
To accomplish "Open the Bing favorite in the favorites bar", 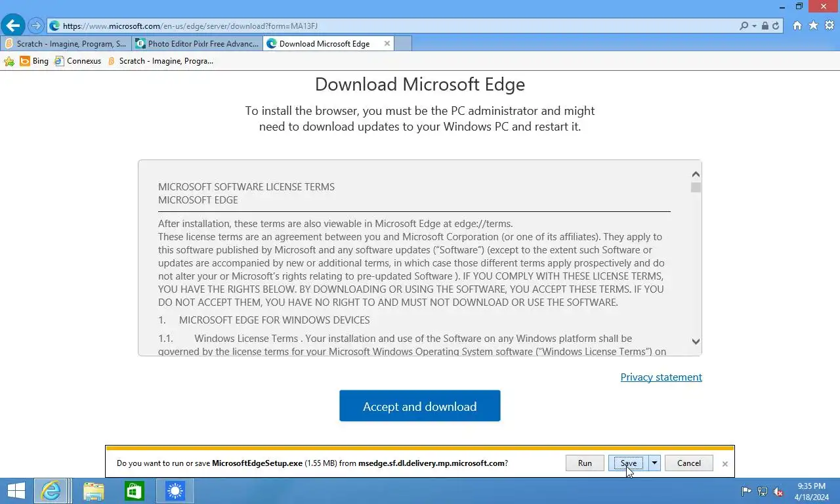I will 34,61.
